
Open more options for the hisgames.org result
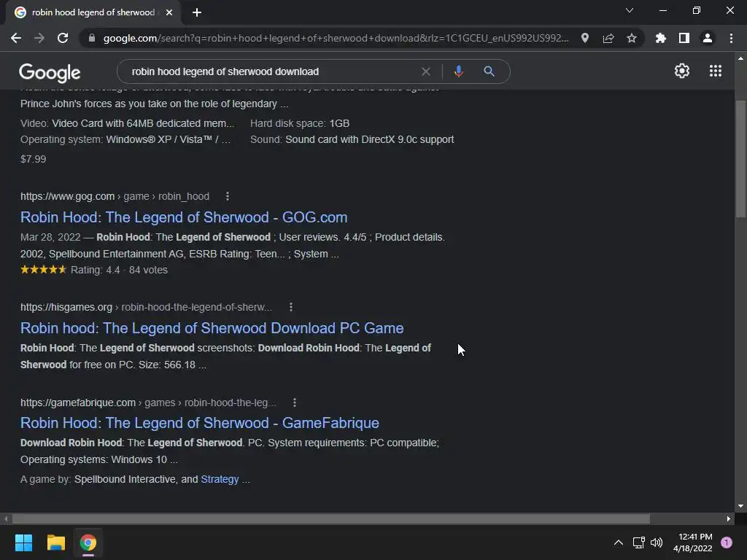point(291,307)
